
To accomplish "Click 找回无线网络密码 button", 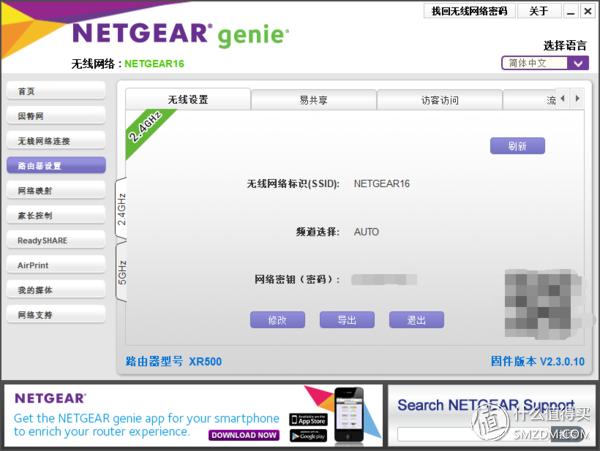I will 470,11.
